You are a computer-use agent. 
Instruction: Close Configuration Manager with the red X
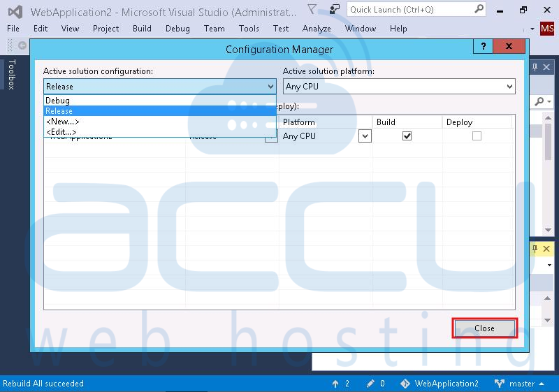point(509,46)
